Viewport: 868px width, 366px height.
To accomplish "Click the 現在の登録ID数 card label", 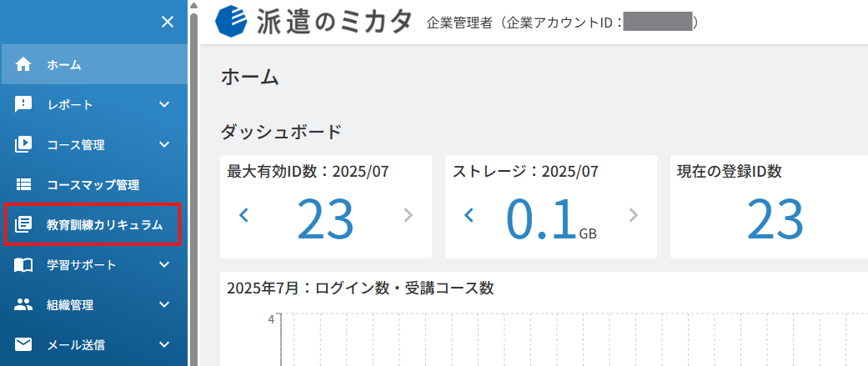I will pos(730,172).
